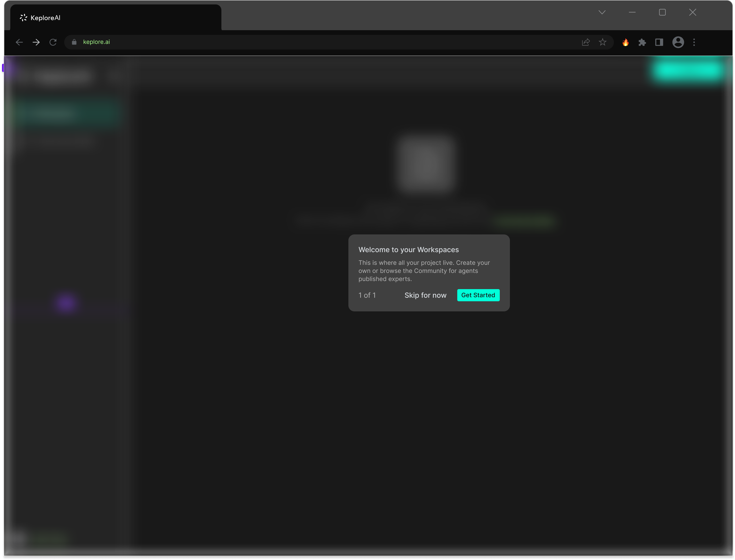Click the purple circle in the left sidebar

65,303
